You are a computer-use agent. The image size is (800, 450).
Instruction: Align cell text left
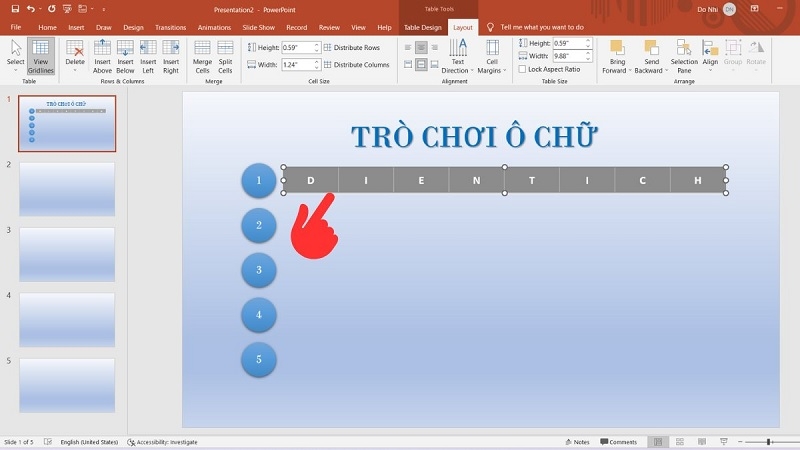coord(408,47)
